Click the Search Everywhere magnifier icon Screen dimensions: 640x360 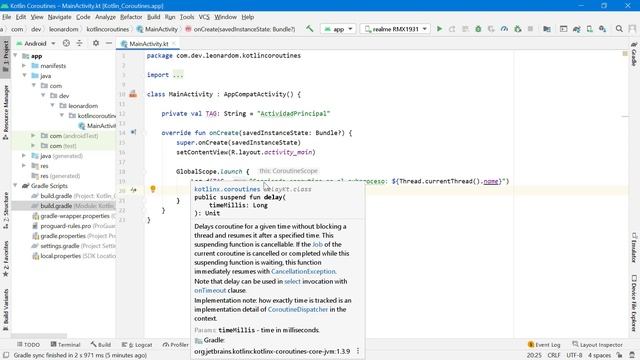[619, 29]
